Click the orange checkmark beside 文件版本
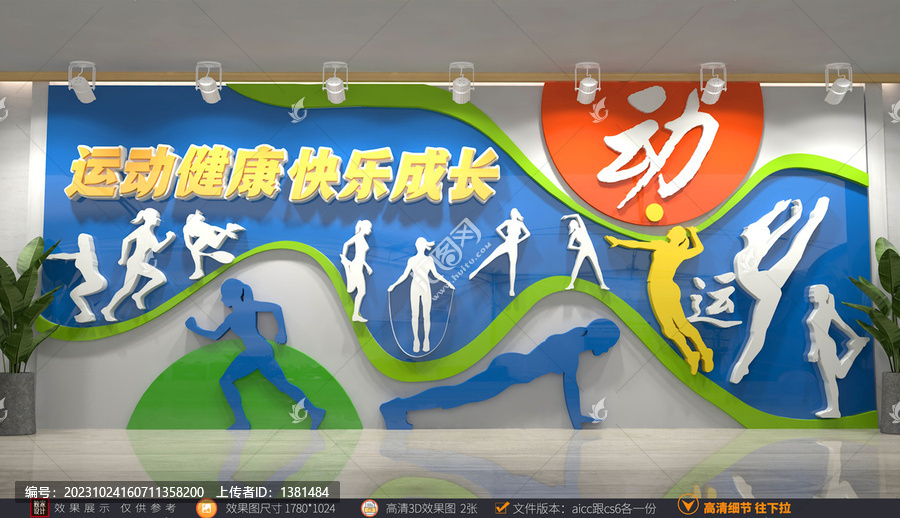This screenshot has height=518, width=900. click(502, 508)
